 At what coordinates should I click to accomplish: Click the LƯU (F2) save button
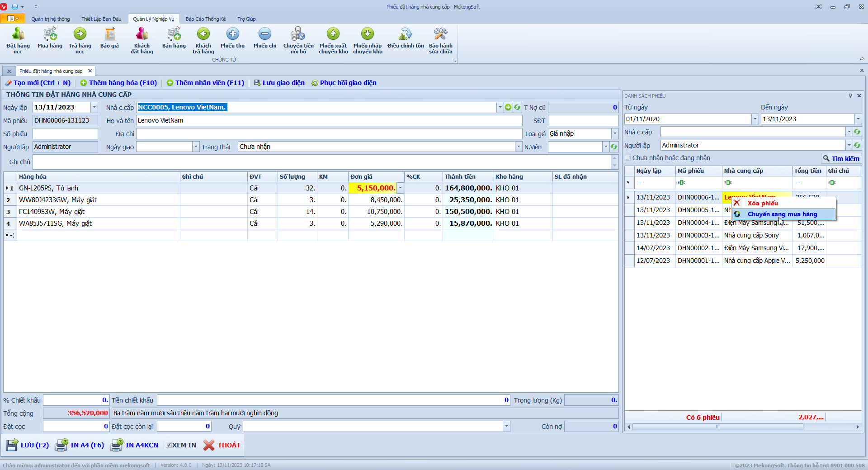click(x=28, y=445)
